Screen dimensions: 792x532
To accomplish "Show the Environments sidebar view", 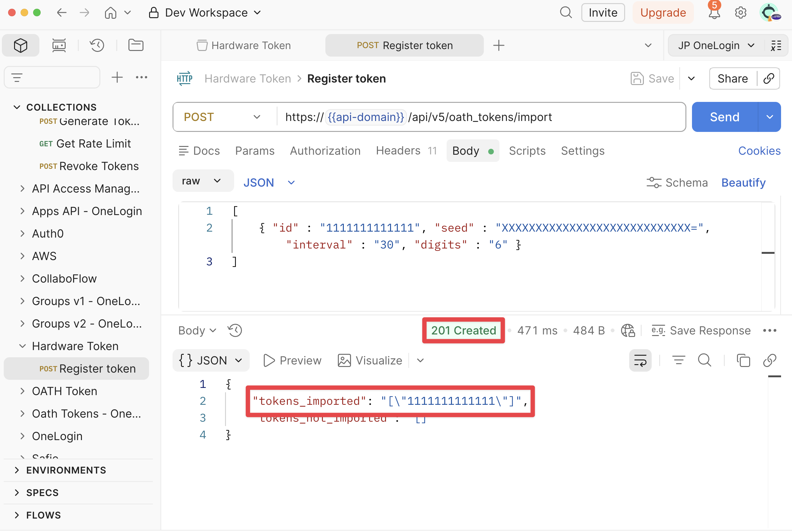I will coord(59,45).
